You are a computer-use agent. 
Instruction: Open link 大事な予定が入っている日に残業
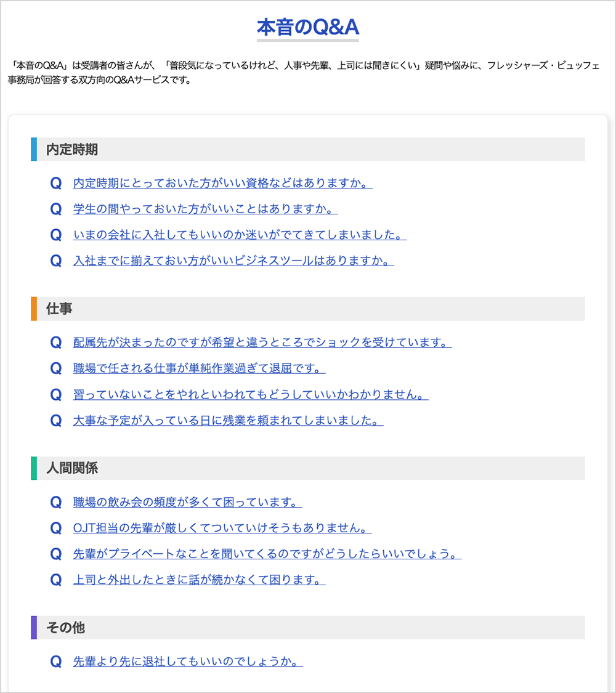[228, 420]
